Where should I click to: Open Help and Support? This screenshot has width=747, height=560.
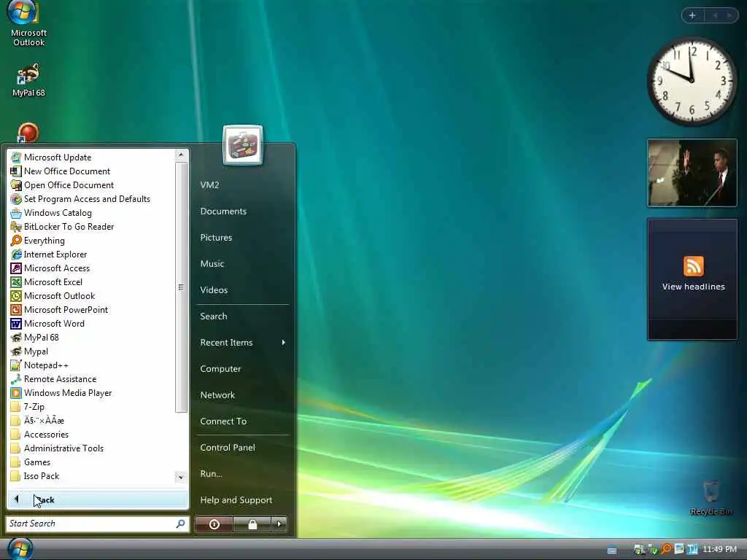pyautogui.click(x=236, y=500)
